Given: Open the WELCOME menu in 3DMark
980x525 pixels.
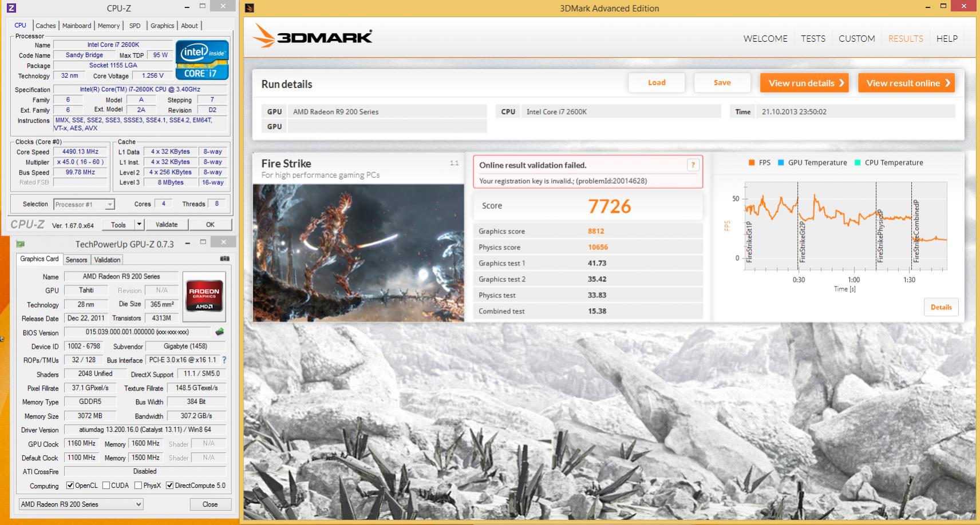Looking at the screenshot, I should click(x=765, y=38).
